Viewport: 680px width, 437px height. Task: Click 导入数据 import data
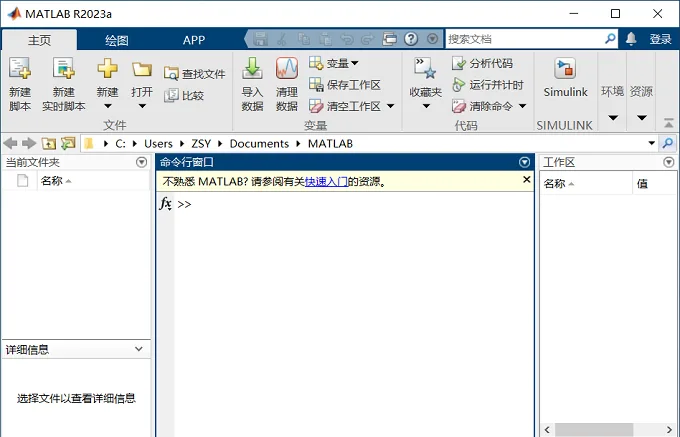[x=252, y=84]
